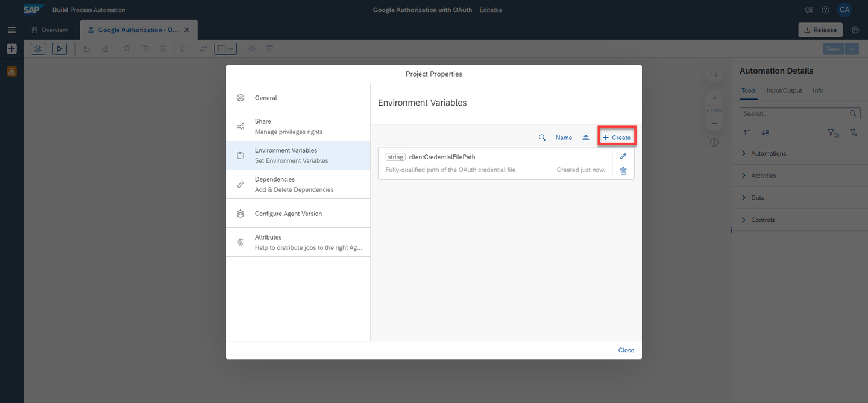This screenshot has width=868, height=403.
Task: Click the Name sort label
Action: 564,138
